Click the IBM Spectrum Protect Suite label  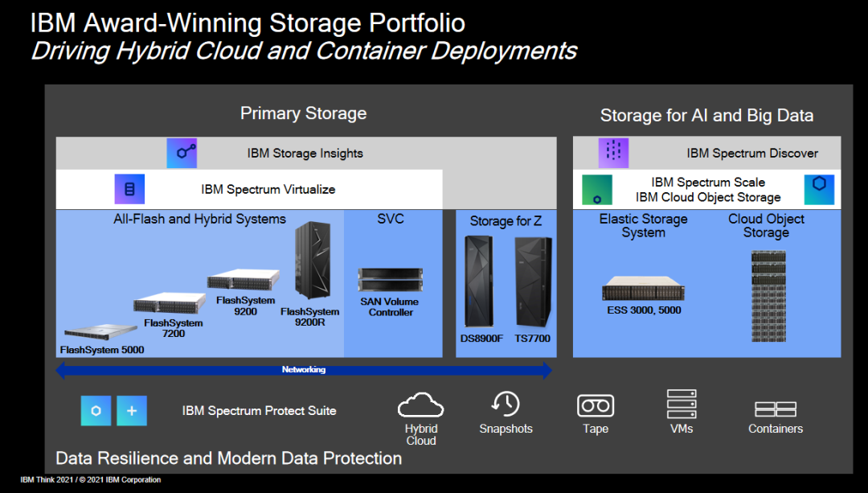click(x=259, y=411)
